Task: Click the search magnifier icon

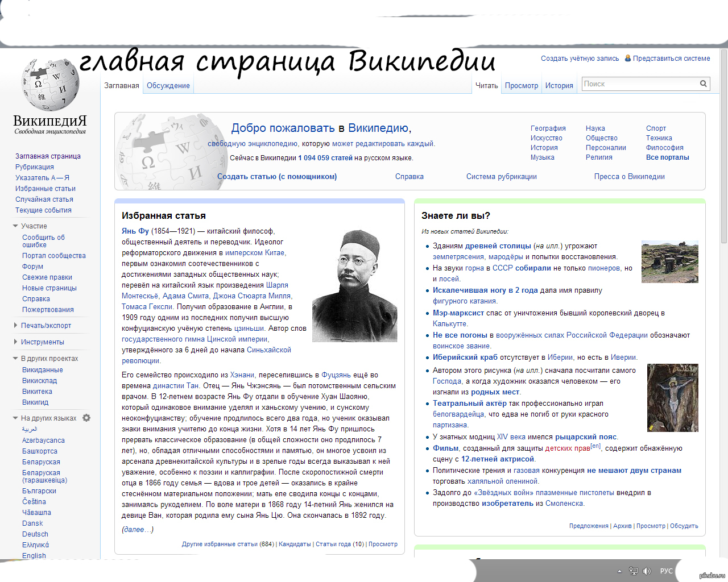Action: click(x=704, y=84)
